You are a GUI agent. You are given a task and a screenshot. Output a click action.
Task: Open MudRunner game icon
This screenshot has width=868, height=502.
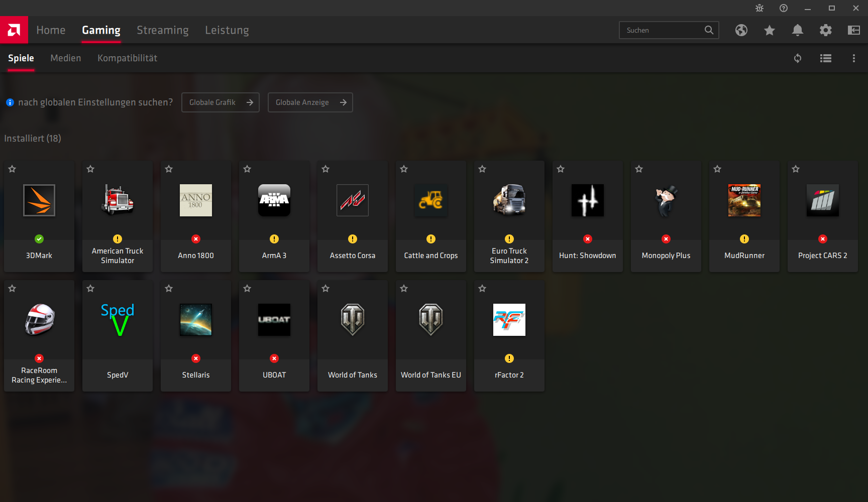tap(744, 200)
